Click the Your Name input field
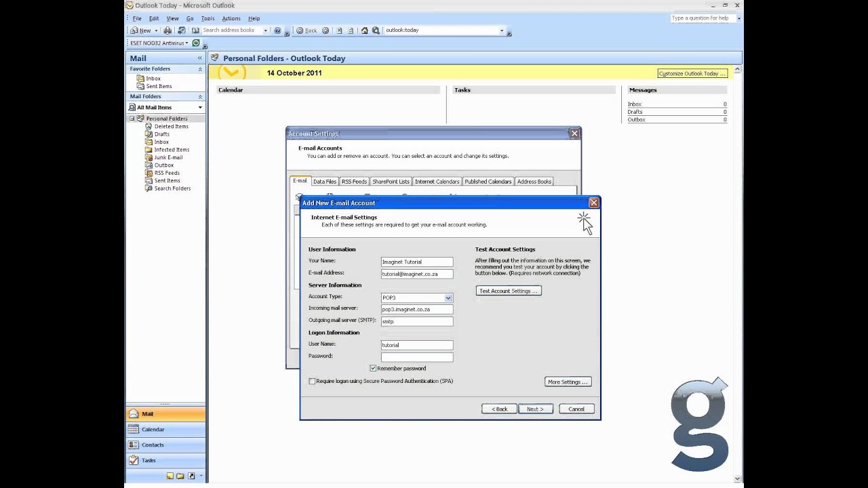The width and height of the screenshot is (868, 488). pyautogui.click(x=417, y=262)
